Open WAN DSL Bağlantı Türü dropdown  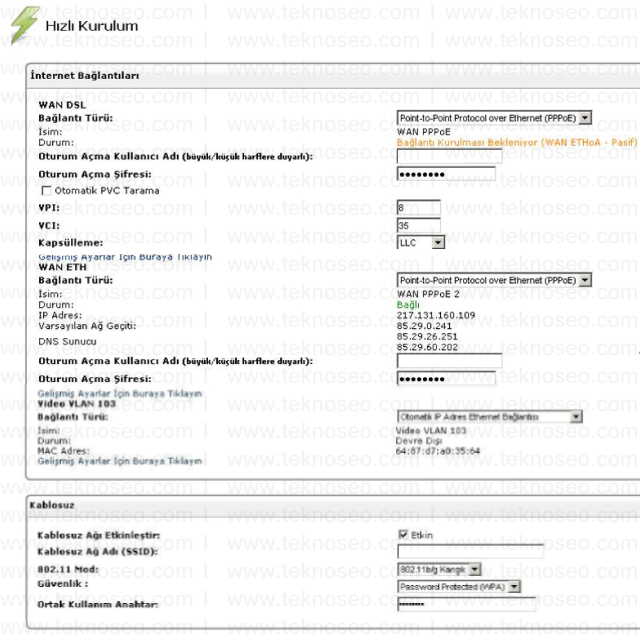point(494,118)
